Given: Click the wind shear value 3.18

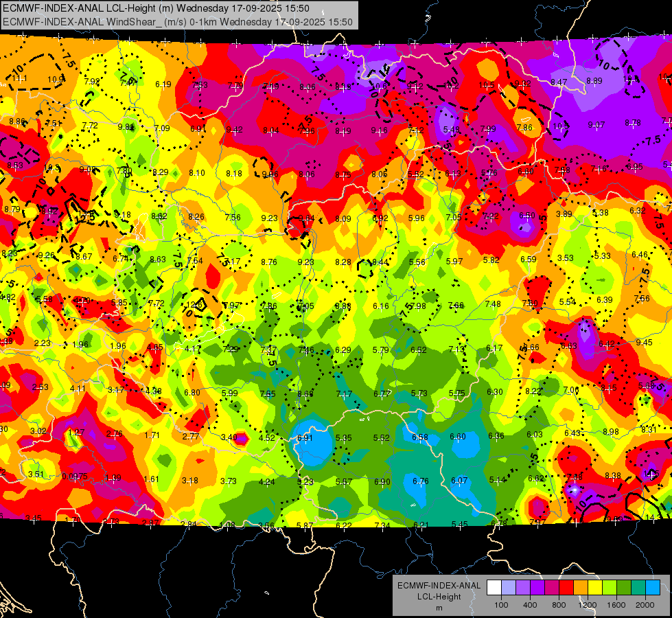Looking at the screenshot, I should coord(190,481).
